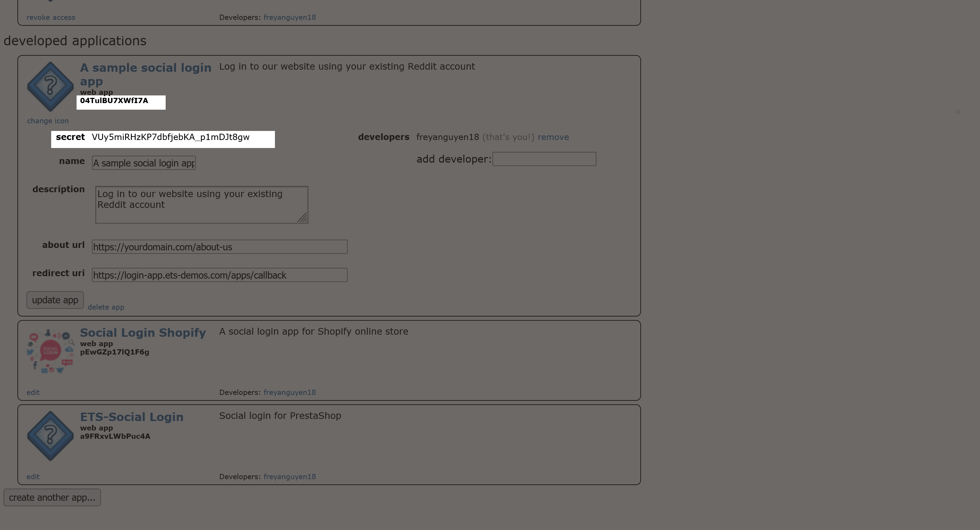Open freyanguyen18 under ETS-Social Login
The image size is (980, 530).
point(290,476)
